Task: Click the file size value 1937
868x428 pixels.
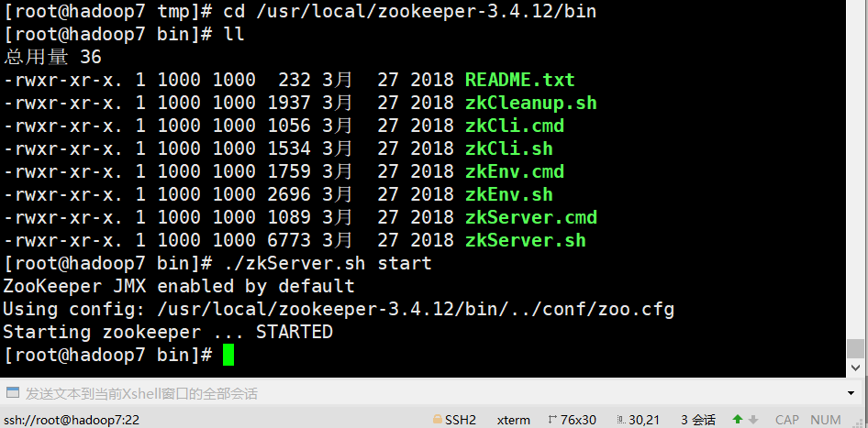Action: (x=288, y=103)
